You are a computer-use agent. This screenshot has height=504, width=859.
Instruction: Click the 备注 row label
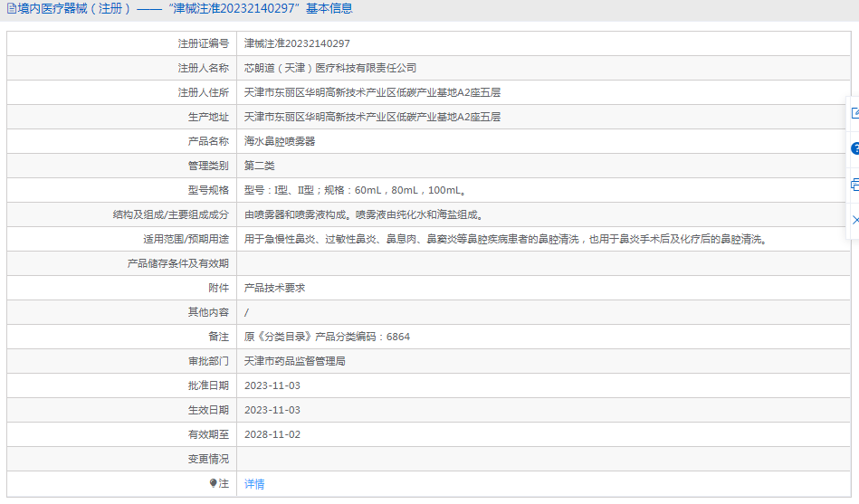pyautogui.click(x=218, y=337)
